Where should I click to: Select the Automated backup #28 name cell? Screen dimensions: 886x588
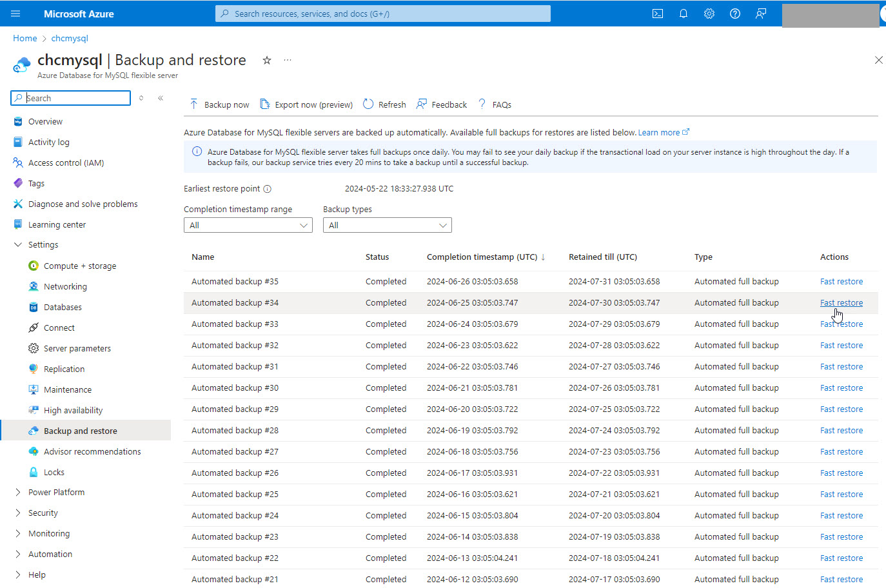tap(235, 431)
